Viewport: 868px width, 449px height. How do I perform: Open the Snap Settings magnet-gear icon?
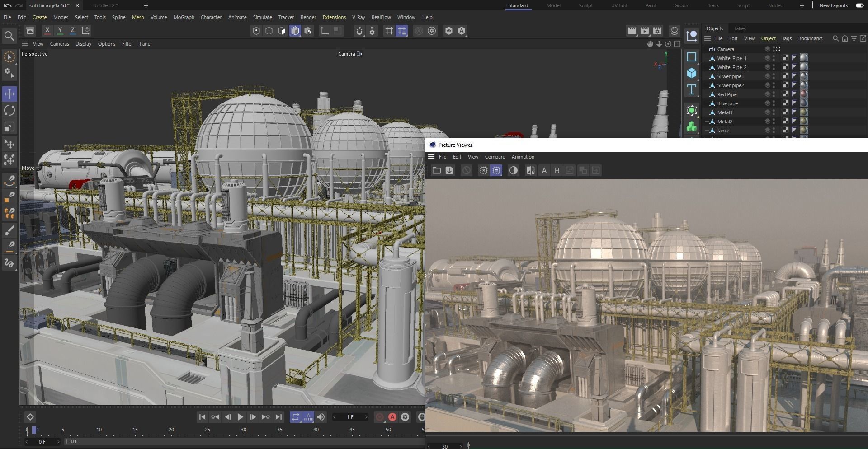372,31
